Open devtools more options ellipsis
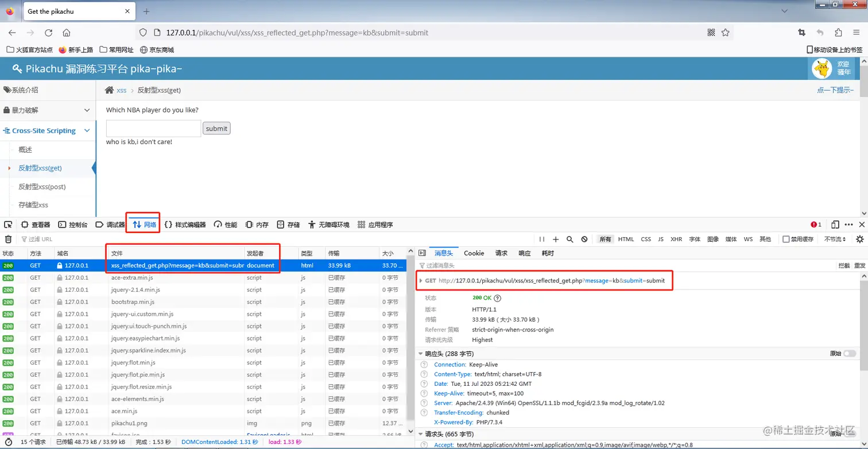This screenshot has width=868, height=449. tap(848, 225)
